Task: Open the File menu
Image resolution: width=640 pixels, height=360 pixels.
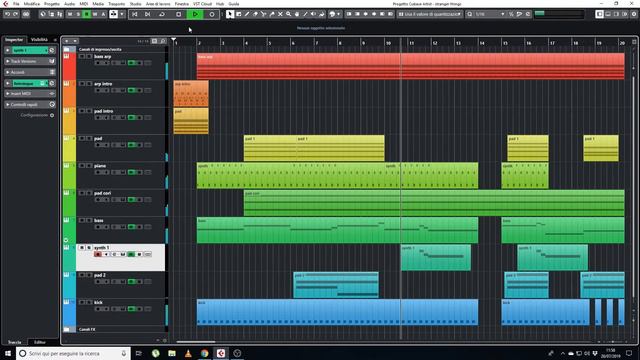Action: pos(16,4)
